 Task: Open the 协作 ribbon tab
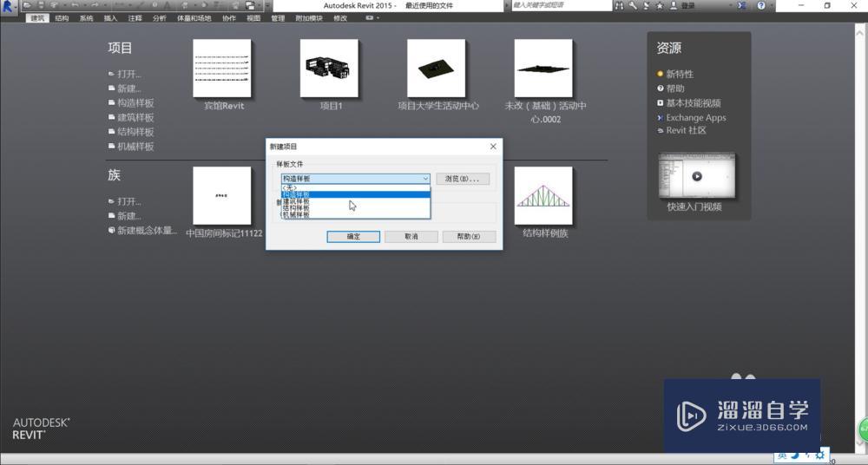tap(229, 18)
